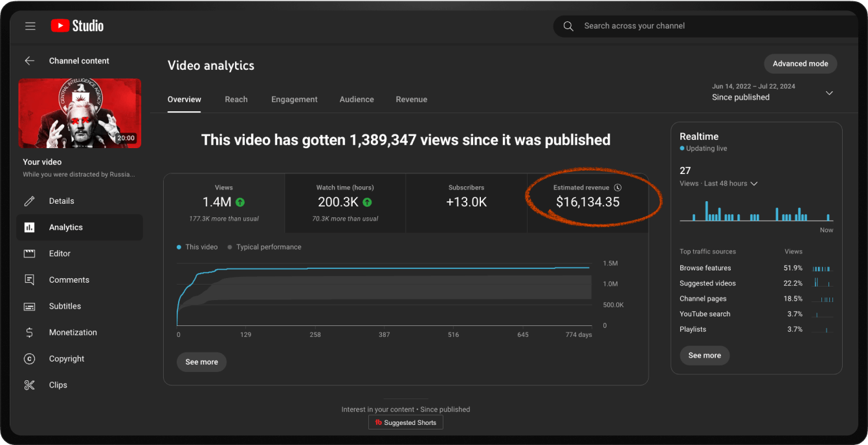Click the green up arrow beside Views

tap(240, 202)
